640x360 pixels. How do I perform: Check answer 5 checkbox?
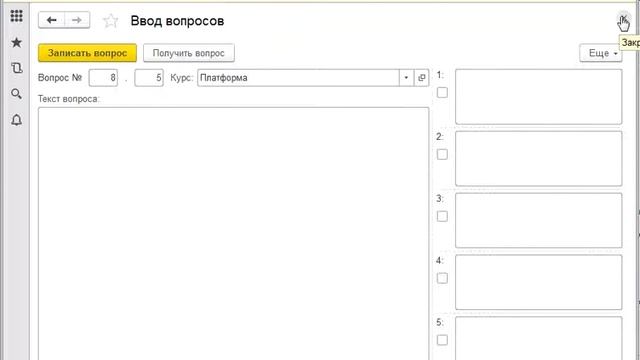[442, 340]
